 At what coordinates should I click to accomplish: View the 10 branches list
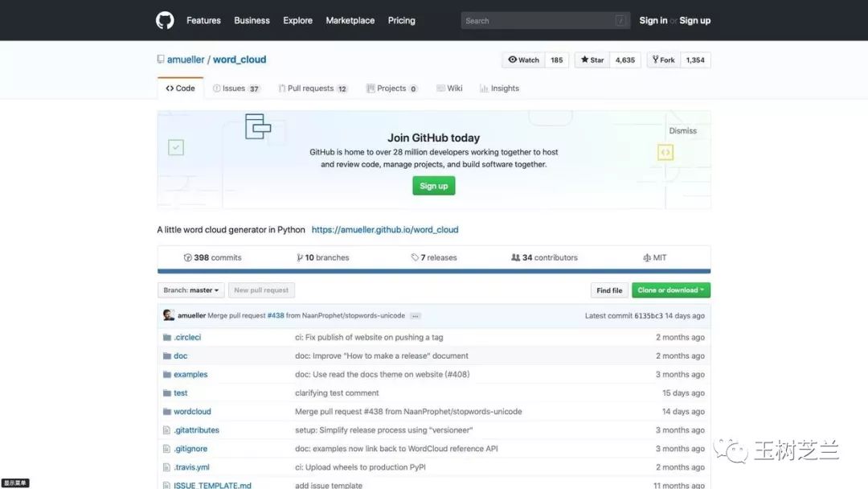[x=323, y=257]
